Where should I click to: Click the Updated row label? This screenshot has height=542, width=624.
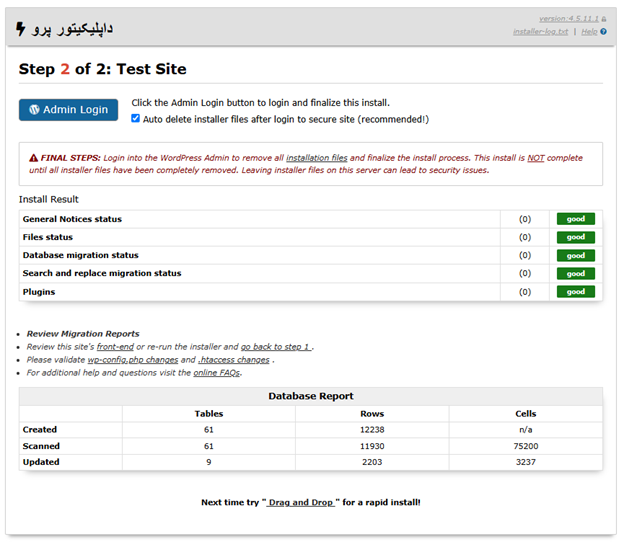[x=41, y=462]
